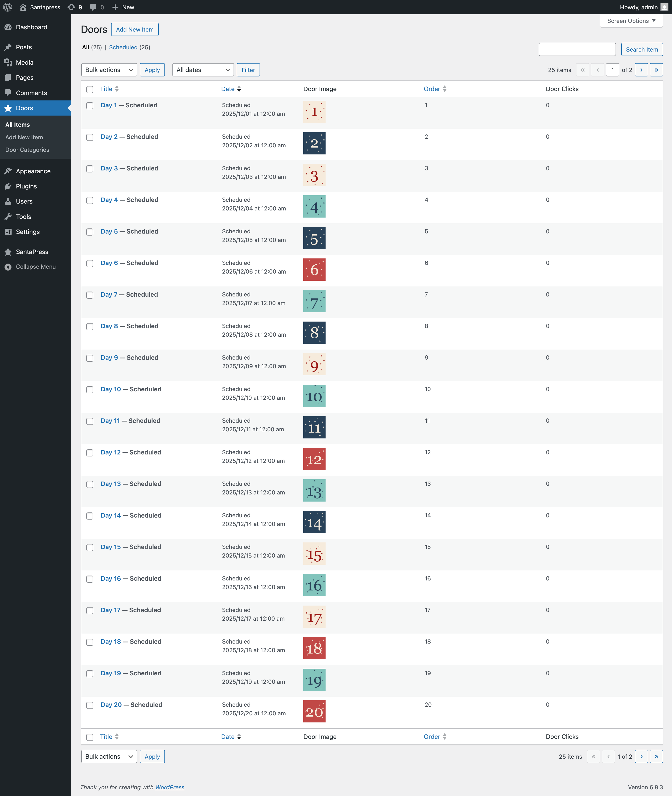This screenshot has height=796, width=672.
Task: Open the Day 14 door title link
Action: 110,515
